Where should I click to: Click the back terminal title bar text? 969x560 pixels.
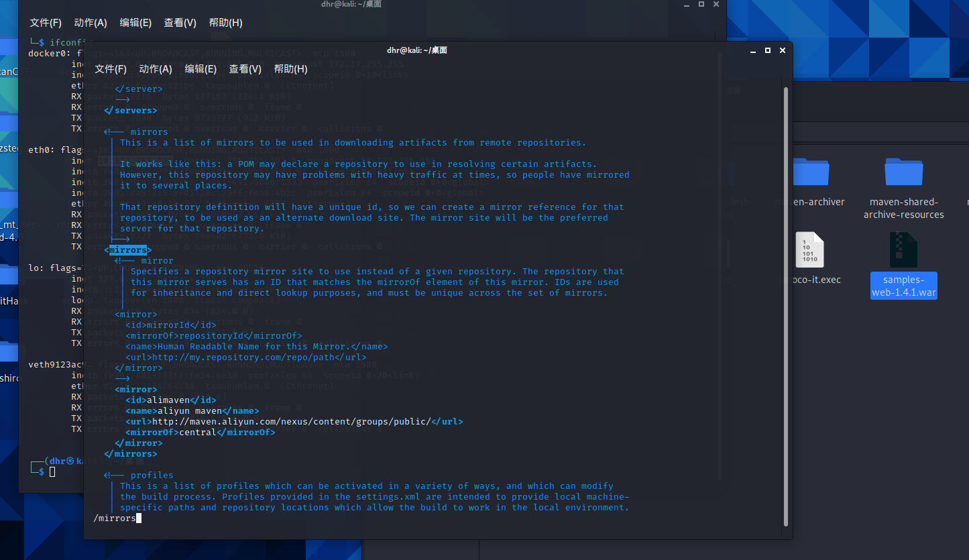point(351,5)
